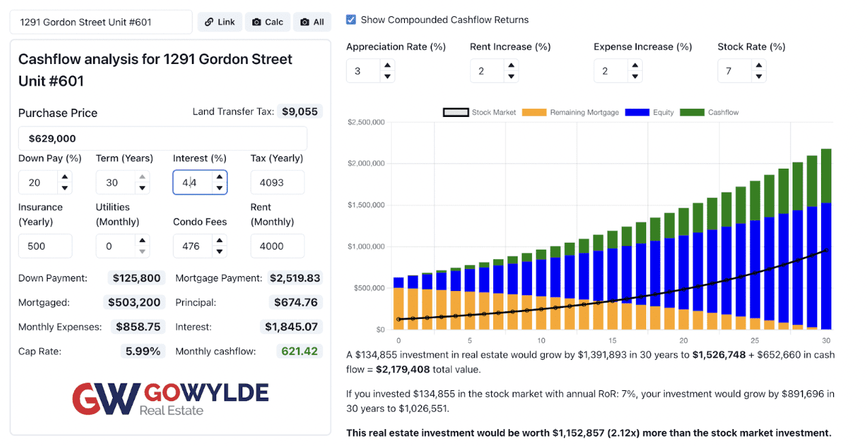Decrease the Term years stepper
This screenshot has width=868, height=446.
click(142, 188)
